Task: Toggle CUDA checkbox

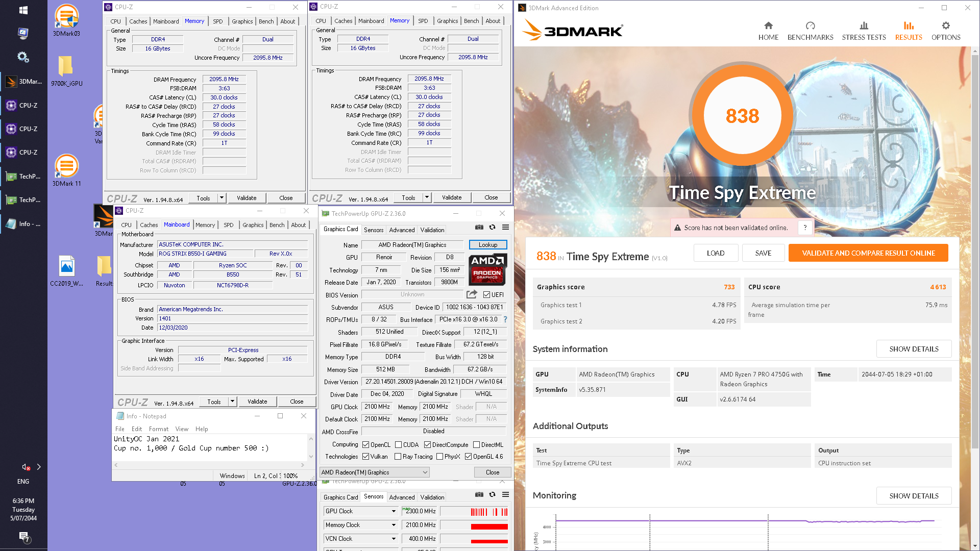Action: point(398,445)
